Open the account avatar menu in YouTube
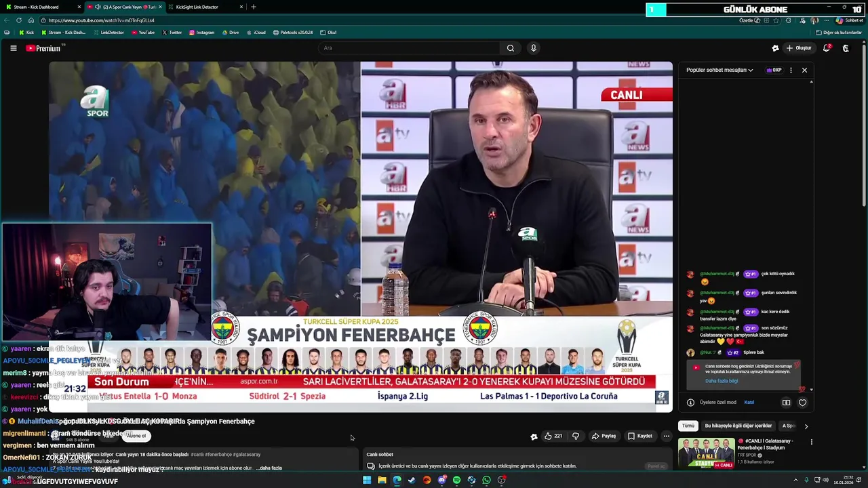 pos(846,48)
